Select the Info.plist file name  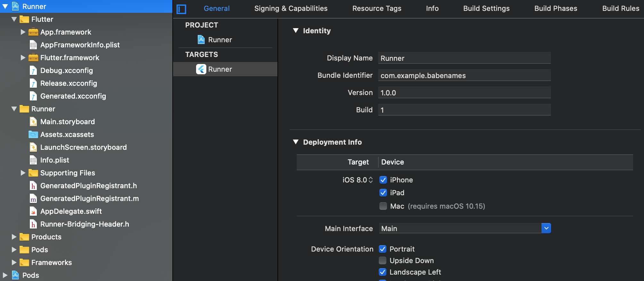pyautogui.click(x=55, y=160)
